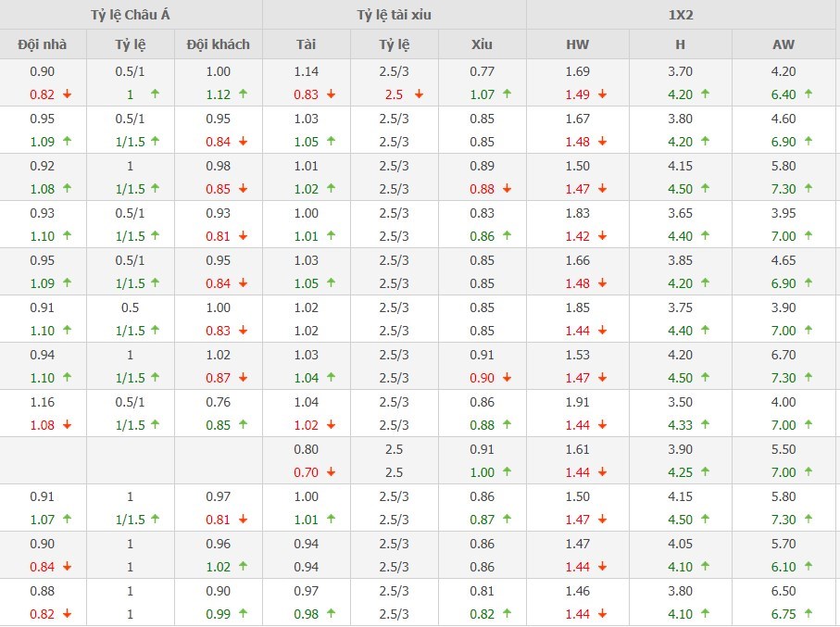Click the green up arrow next to 1.12
This screenshot has width=840, height=627.
pyautogui.click(x=243, y=94)
